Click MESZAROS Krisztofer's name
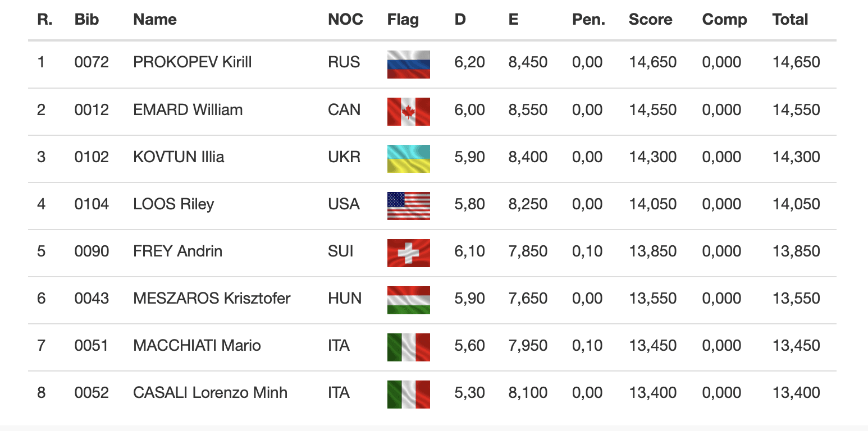 click(212, 298)
